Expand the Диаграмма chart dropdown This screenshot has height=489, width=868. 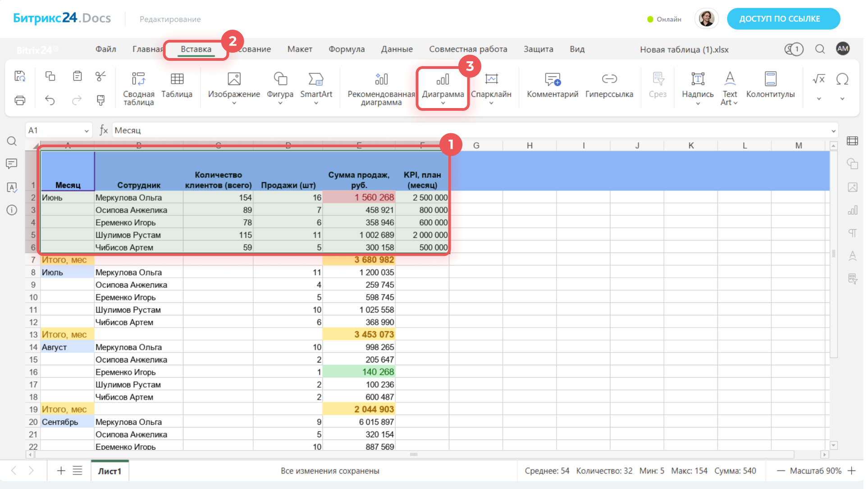click(443, 103)
